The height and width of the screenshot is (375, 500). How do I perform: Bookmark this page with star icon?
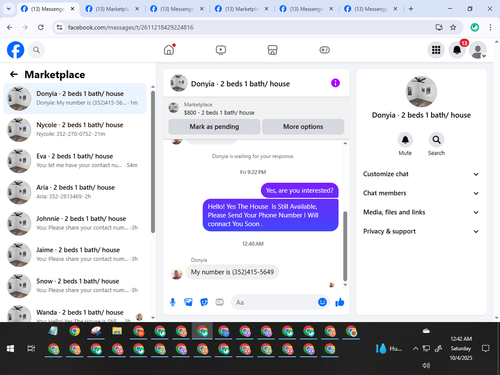point(453,27)
